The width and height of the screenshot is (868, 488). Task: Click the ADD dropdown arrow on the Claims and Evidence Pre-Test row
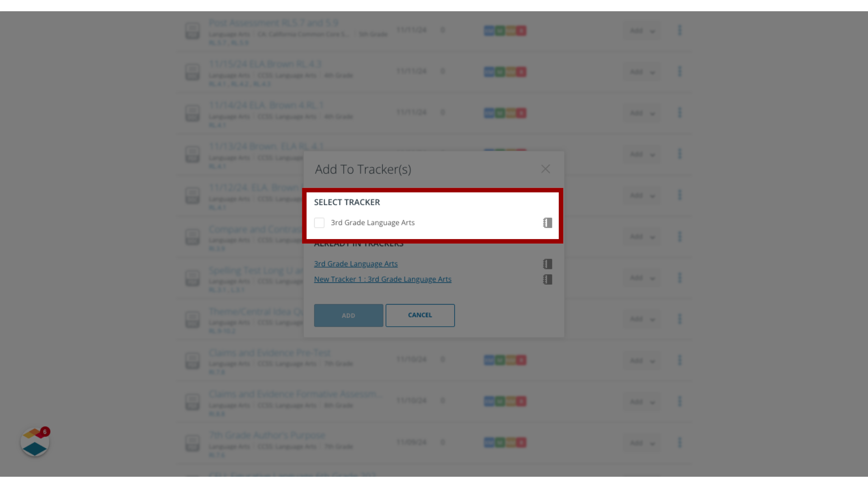tap(652, 360)
